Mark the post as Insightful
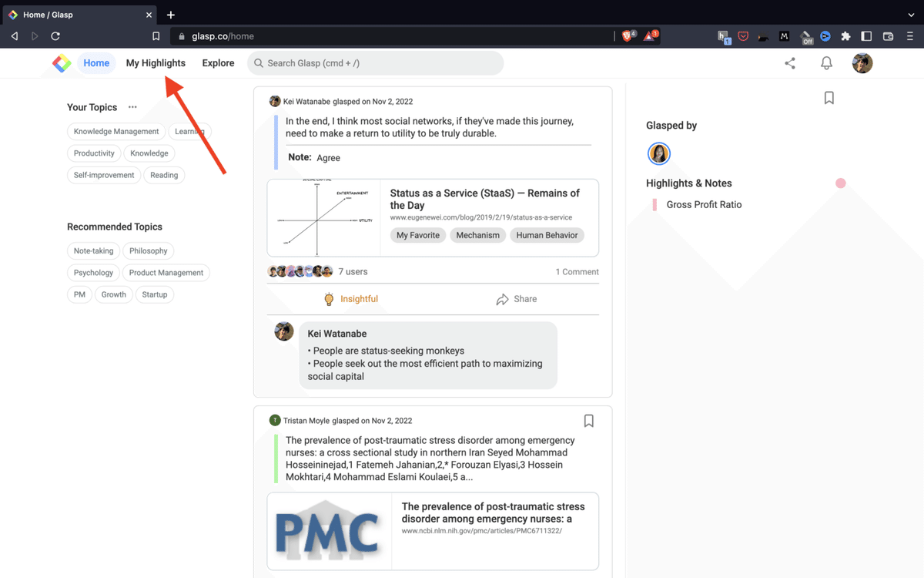This screenshot has height=578, width=924. 350,299
